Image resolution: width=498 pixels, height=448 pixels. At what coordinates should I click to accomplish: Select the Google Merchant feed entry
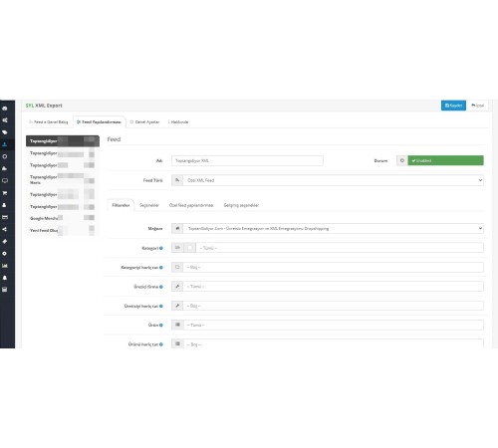pyautogui.click(x=63, y=218)
